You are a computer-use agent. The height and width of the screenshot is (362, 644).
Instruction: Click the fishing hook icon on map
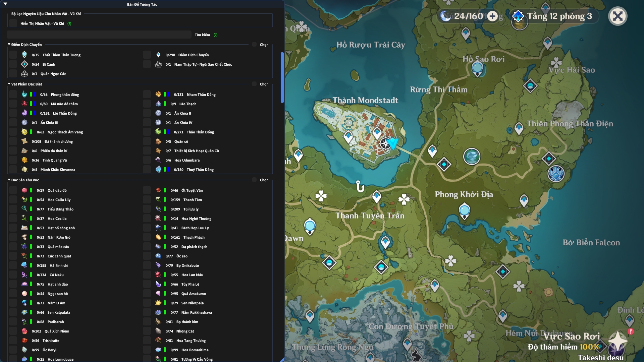360,186
